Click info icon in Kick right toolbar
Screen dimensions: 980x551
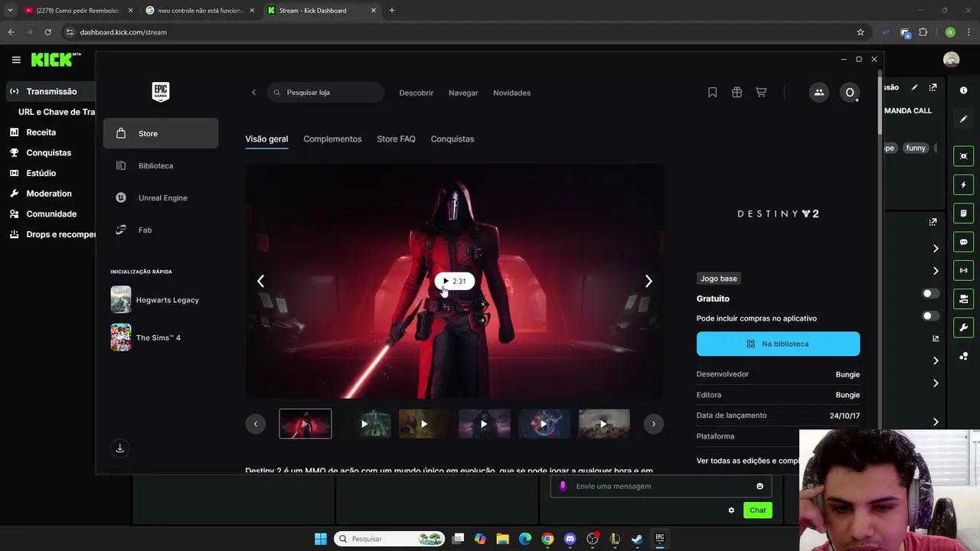(x=964, y=90)
